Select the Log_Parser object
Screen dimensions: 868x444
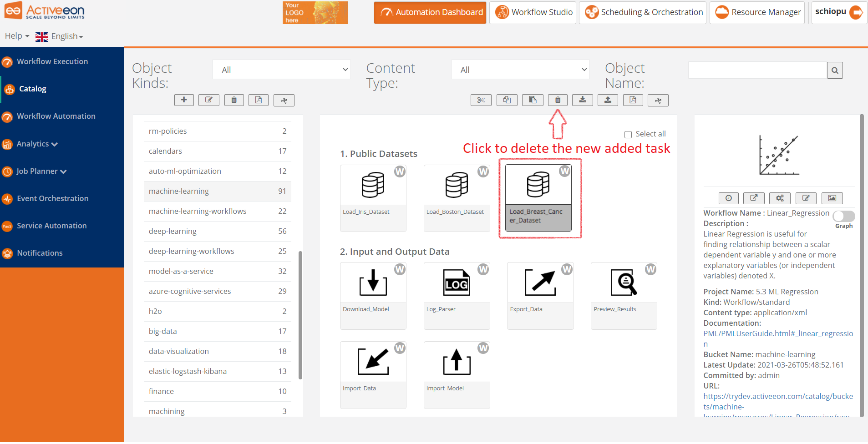(x=457, y=296)
